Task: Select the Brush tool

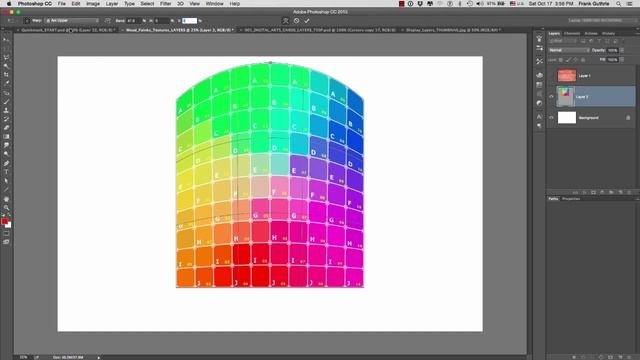Action: (6, 102)
